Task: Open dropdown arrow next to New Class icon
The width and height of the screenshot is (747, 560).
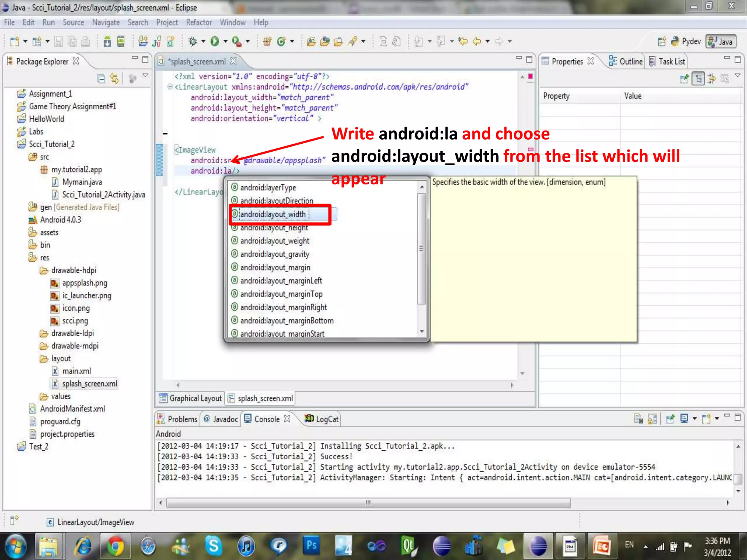Action: tap(292, 42)
